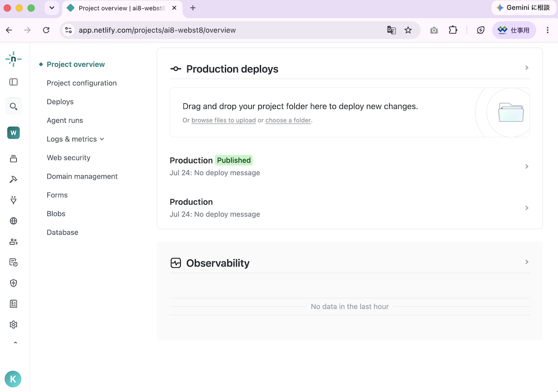Collapse the sidebar bottom up-chevron
The width and height of the screenshot is (558, 392).
click(x=15, y=343)
